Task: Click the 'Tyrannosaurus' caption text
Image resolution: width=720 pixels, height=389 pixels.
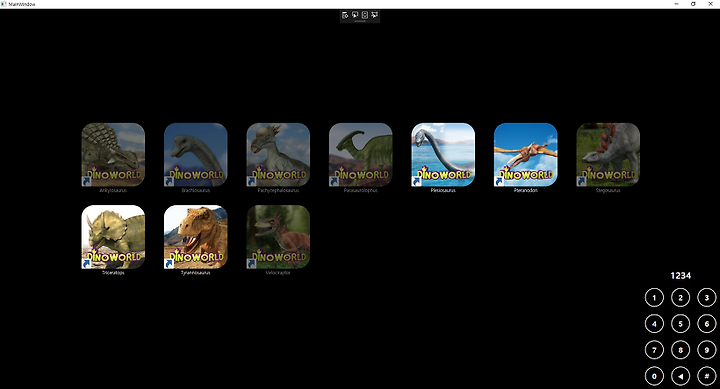Action: point(196,273)
